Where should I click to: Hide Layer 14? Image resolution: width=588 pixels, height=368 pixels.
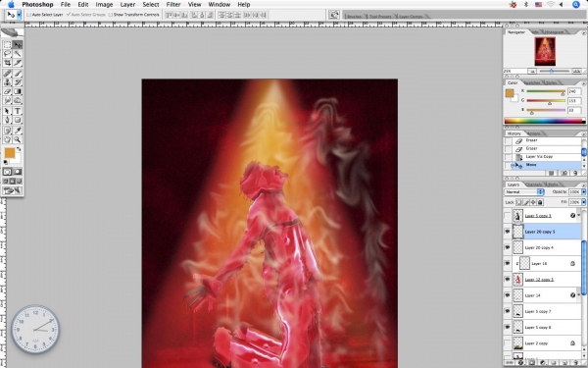pos(508,295)
